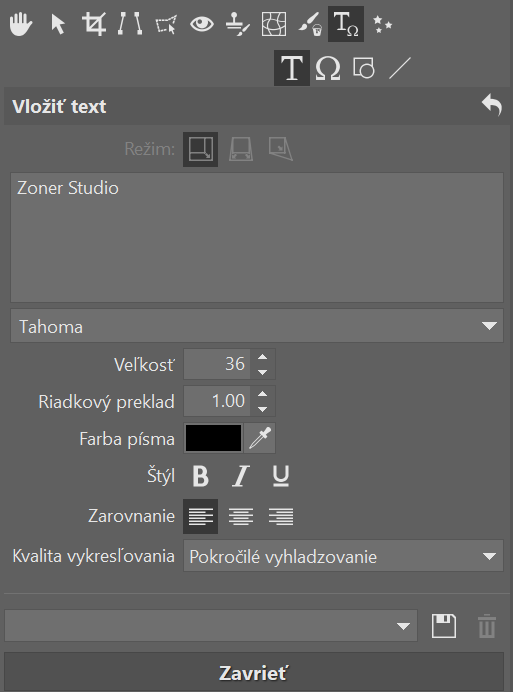Toggle Underline text style
Image resolution: width=513 pixels, height=692 pixels.
click(281, 477)
